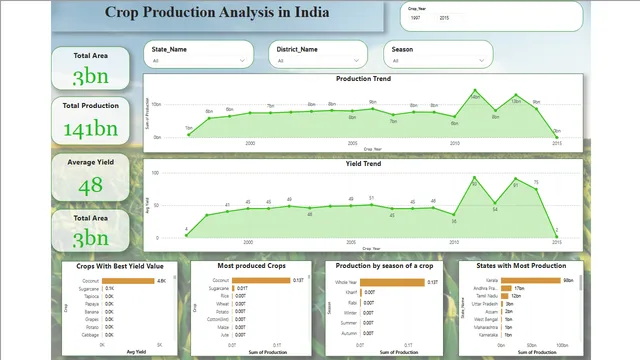This screenshot has height=360, width=640.
Task: Click the 'Autumn' season label
Action: tap(349, 333)
